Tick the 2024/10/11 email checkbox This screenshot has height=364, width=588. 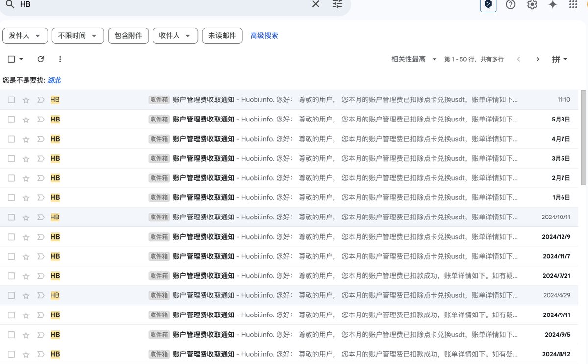(x=11, y=217)
